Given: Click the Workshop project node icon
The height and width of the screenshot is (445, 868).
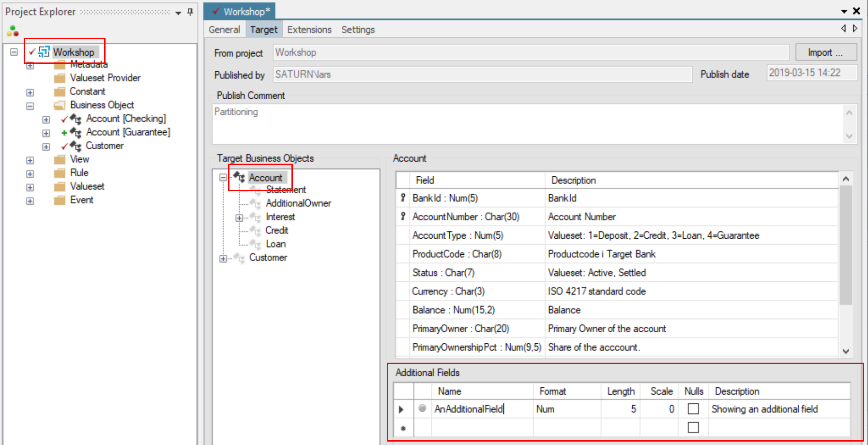Looking at the screenshot, I should pos(44,51).
